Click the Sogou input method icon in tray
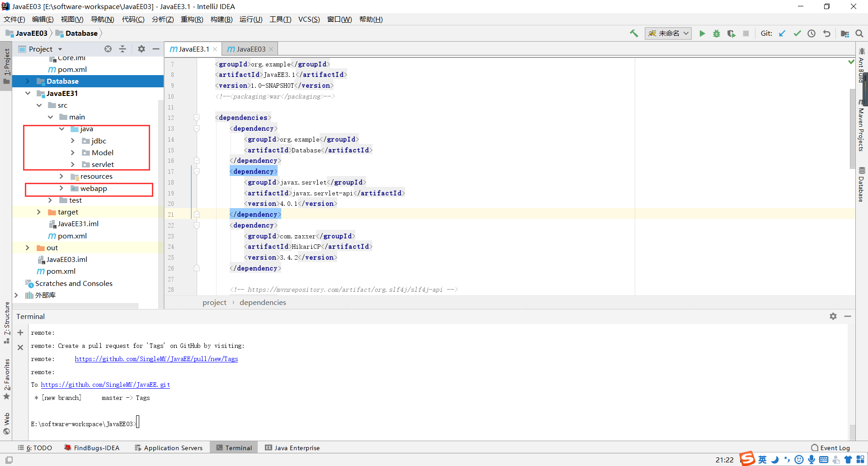Image resolution: width=868 pixels, height=466 pixels. pyautogui.click(x=747, y=459)
